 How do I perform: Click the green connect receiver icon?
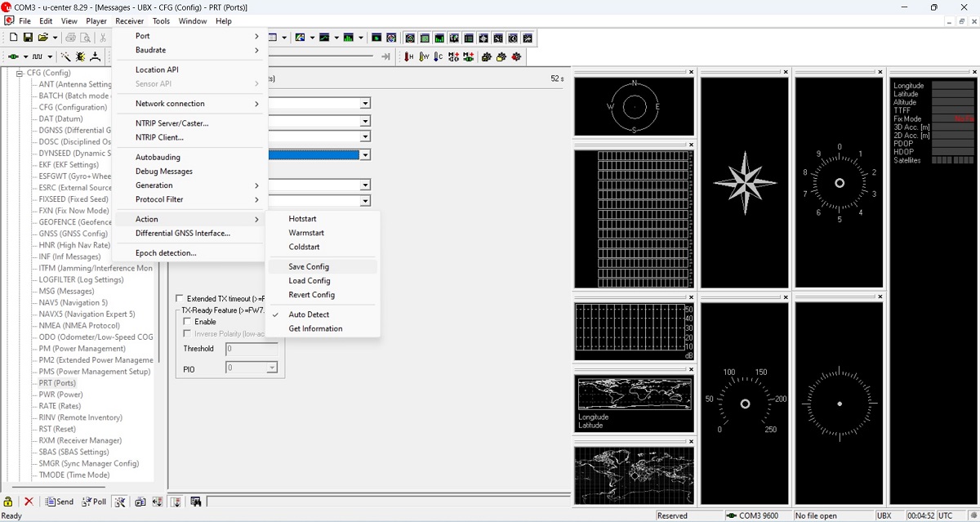pos(13,56)
